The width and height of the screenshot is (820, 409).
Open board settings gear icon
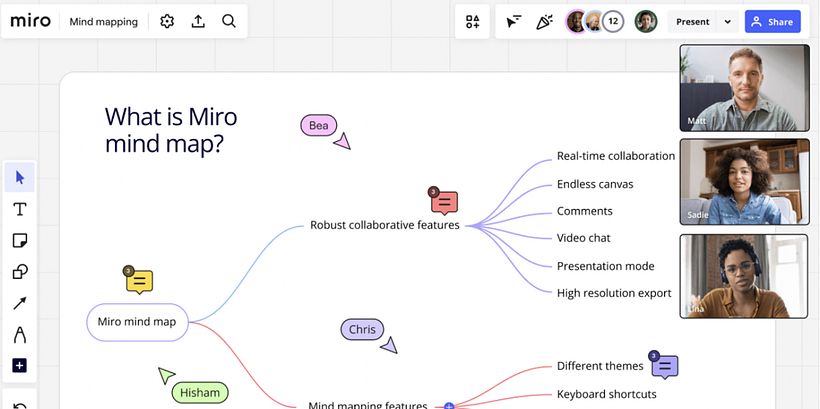point(167,21)
